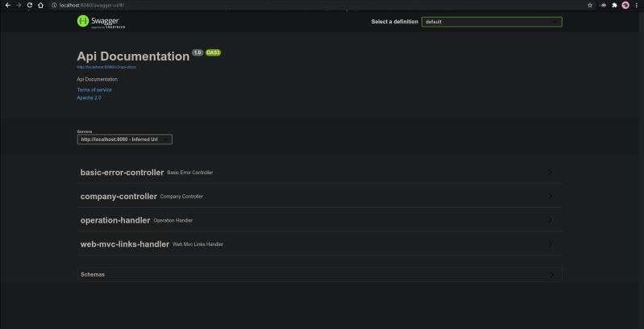The width and height of the screenshot is (644, 329).
Task: Click the 'Web Mvc Links Handler' description
Action: [197, 244]
